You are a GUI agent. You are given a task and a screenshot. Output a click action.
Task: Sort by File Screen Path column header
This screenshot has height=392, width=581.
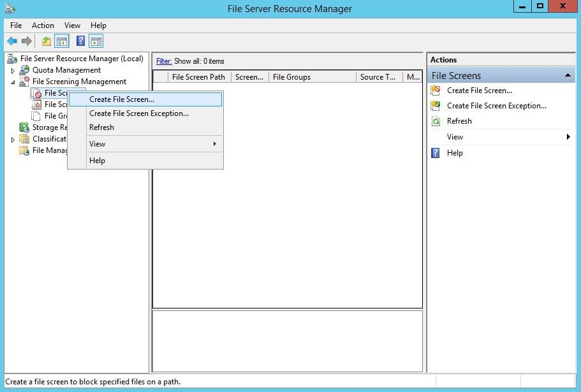tap(199, 77)
